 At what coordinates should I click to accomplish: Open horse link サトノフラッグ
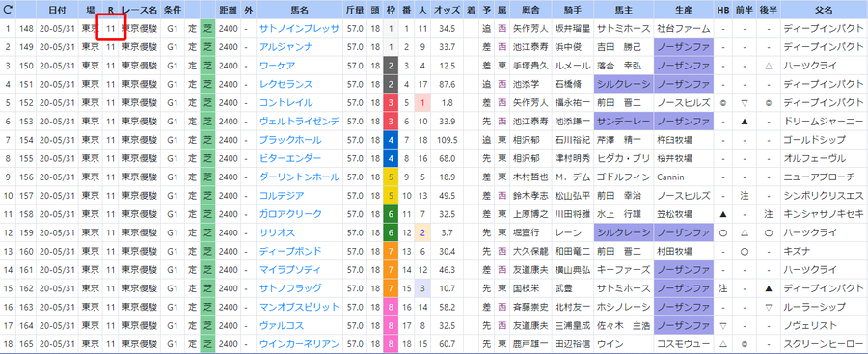(290, 288)
